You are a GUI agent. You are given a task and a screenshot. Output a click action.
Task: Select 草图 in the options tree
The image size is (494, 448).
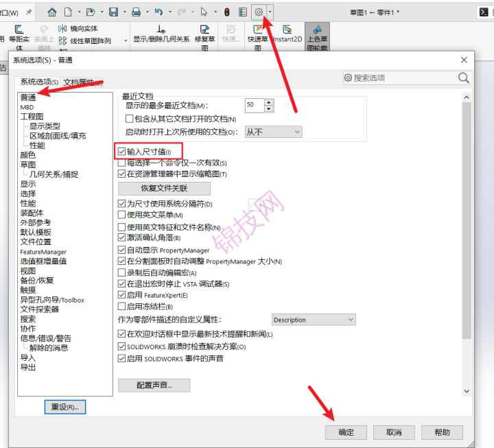[27, 165]
